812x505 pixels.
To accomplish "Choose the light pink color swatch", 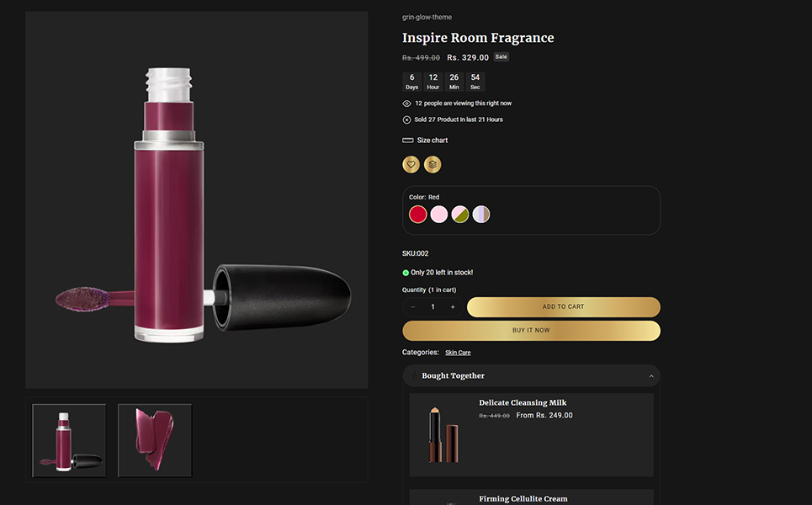I will (x=439, y=215).
